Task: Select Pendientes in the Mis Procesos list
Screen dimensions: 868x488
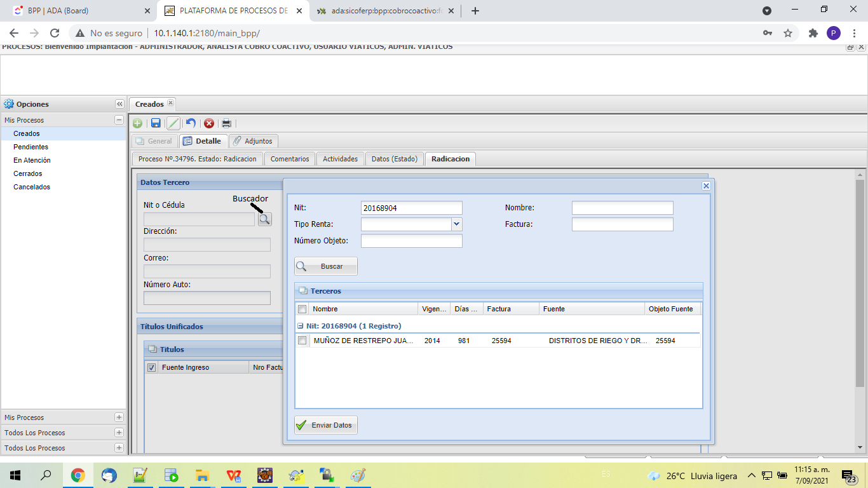Action: click(31, 147)
